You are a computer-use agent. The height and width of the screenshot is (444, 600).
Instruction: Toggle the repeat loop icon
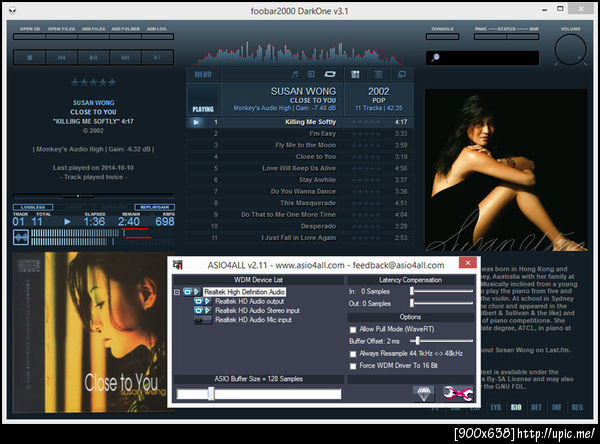330,74
